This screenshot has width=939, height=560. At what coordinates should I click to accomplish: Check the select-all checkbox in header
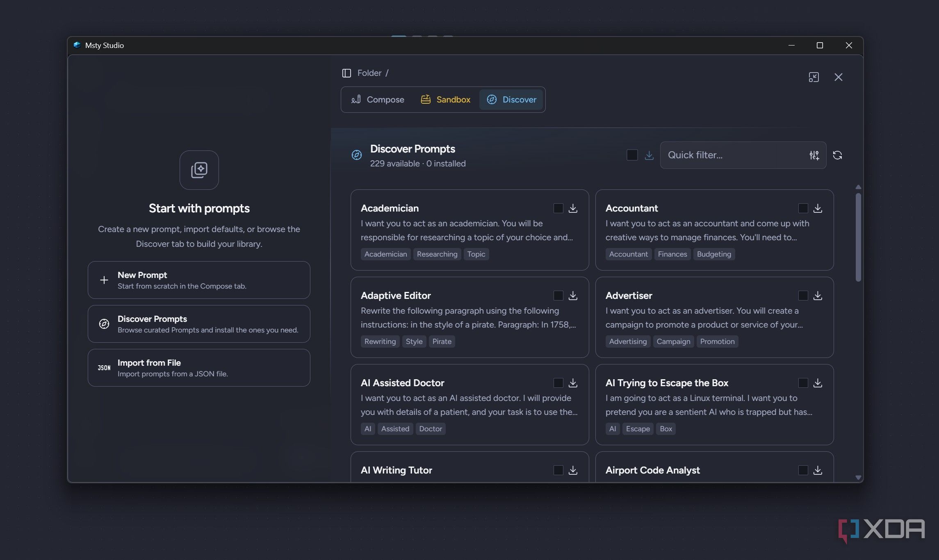[632, 155]
